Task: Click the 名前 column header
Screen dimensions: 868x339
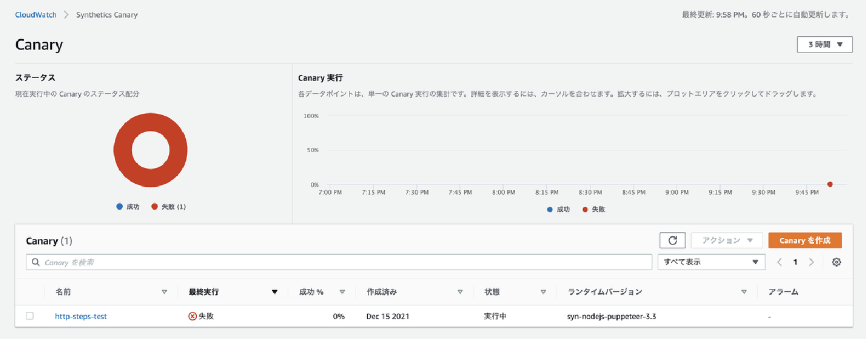Action: (x=63, y=292)
